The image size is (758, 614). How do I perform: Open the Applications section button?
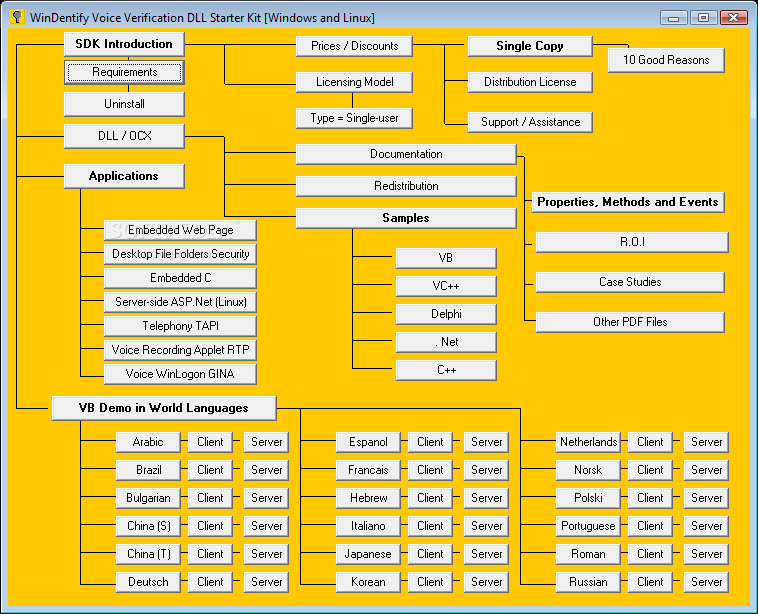tap(124, 176)
